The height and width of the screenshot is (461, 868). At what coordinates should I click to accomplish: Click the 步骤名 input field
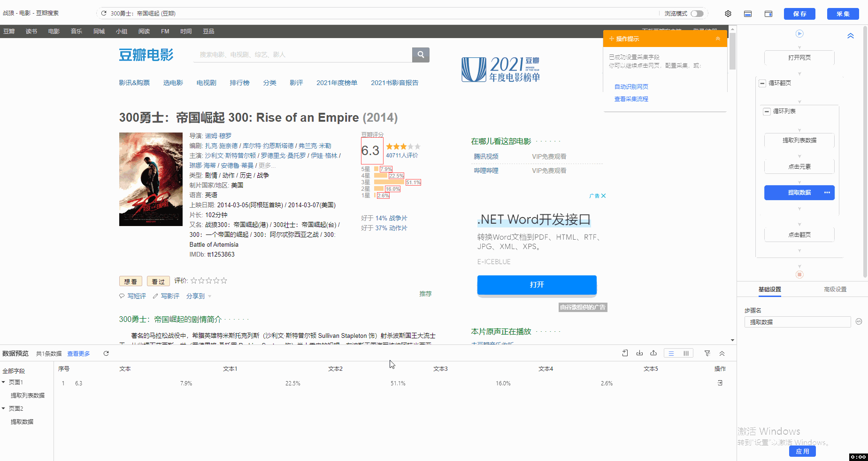click(x=798, y=322)
